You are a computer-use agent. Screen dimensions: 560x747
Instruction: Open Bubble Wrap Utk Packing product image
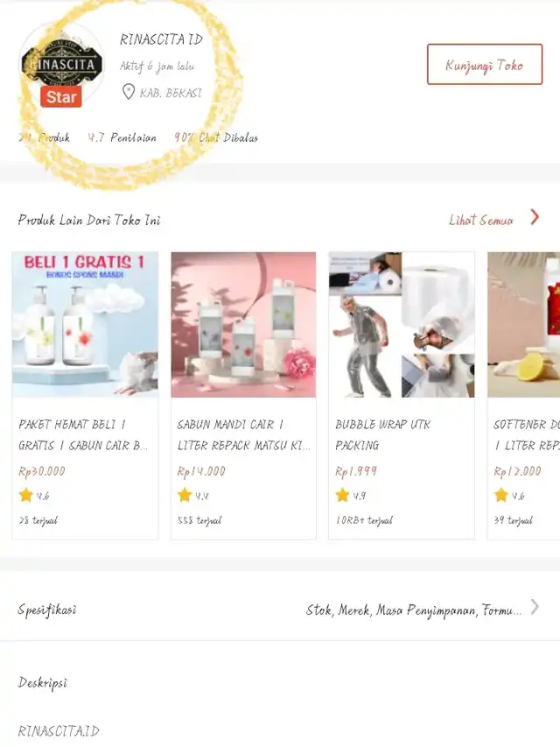click(x=402, y=324)
